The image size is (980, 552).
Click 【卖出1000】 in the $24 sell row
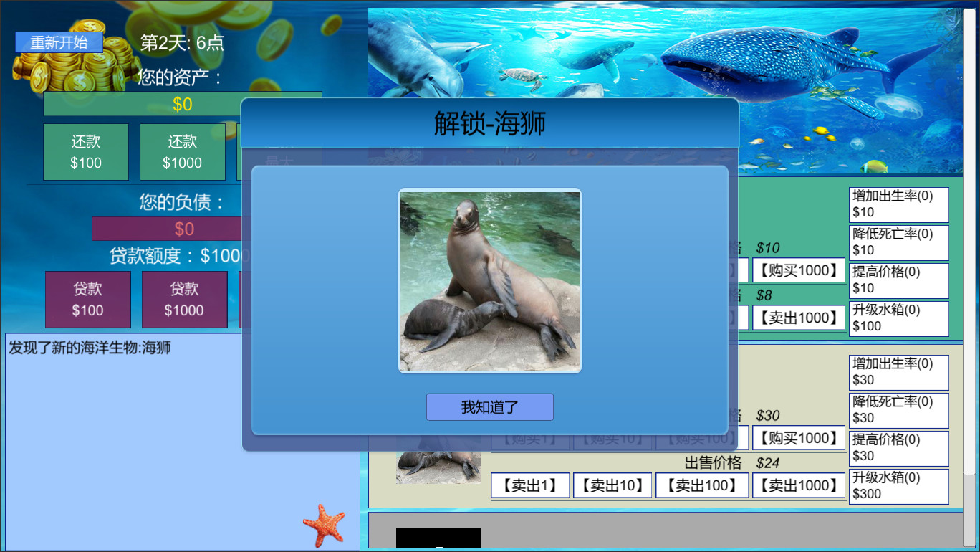click(x=799, y=485)
